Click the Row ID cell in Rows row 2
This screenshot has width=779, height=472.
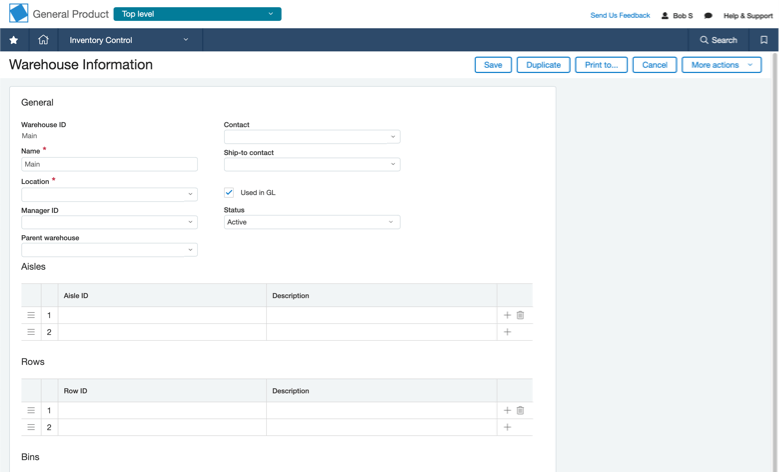[162, 427]
